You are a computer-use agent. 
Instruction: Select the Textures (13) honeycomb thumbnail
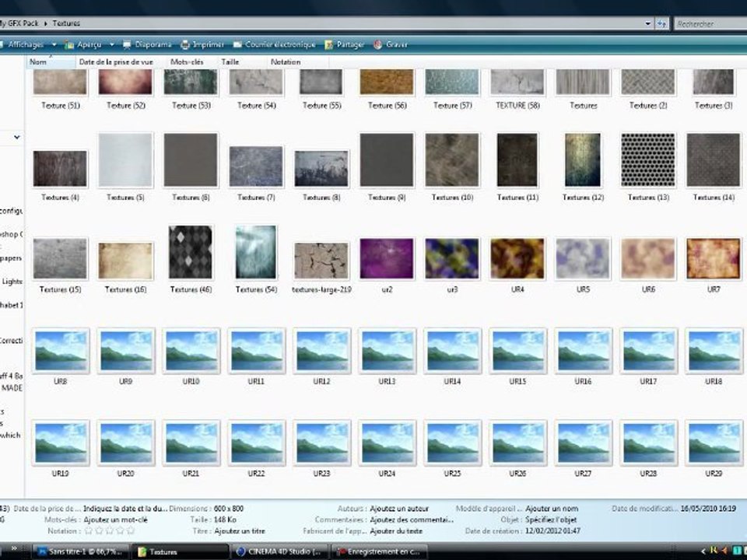[x=648, y=160]
